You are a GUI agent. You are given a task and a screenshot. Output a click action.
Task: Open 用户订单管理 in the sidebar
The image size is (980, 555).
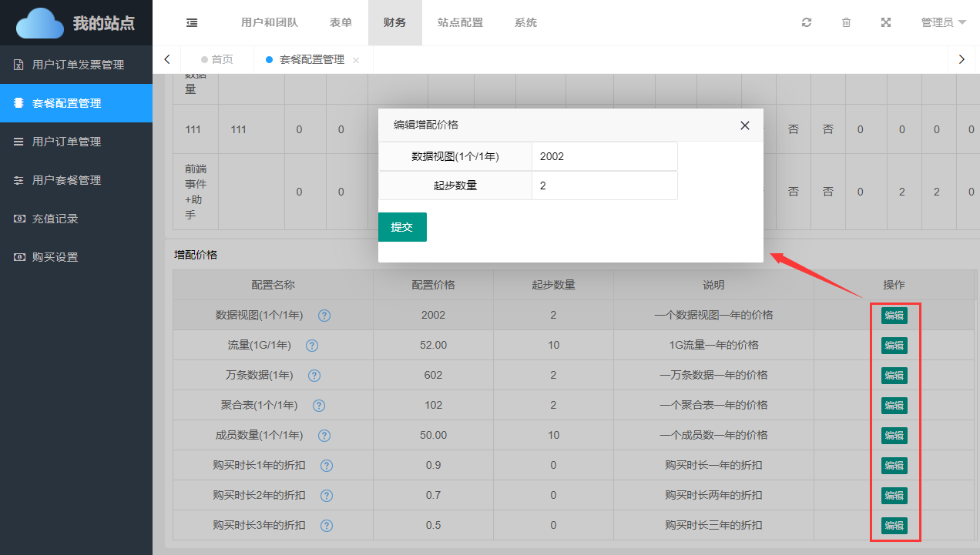click(66, 142)
